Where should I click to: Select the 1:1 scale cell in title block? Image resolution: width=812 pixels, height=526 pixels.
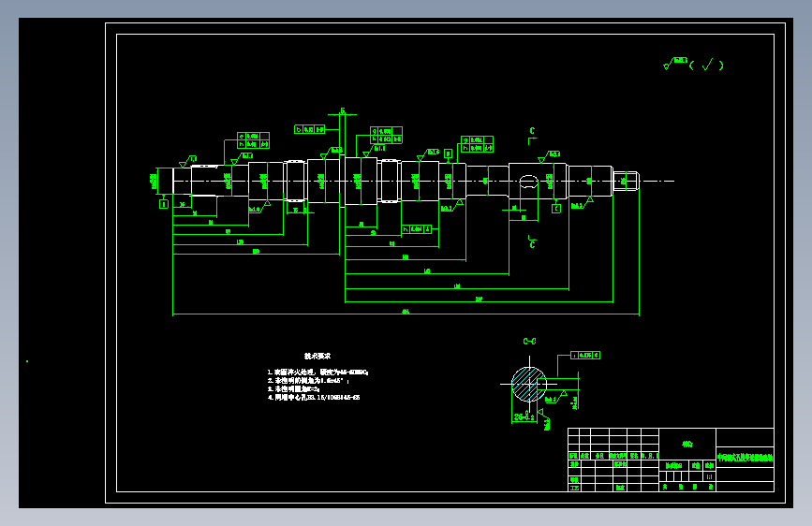709,476
